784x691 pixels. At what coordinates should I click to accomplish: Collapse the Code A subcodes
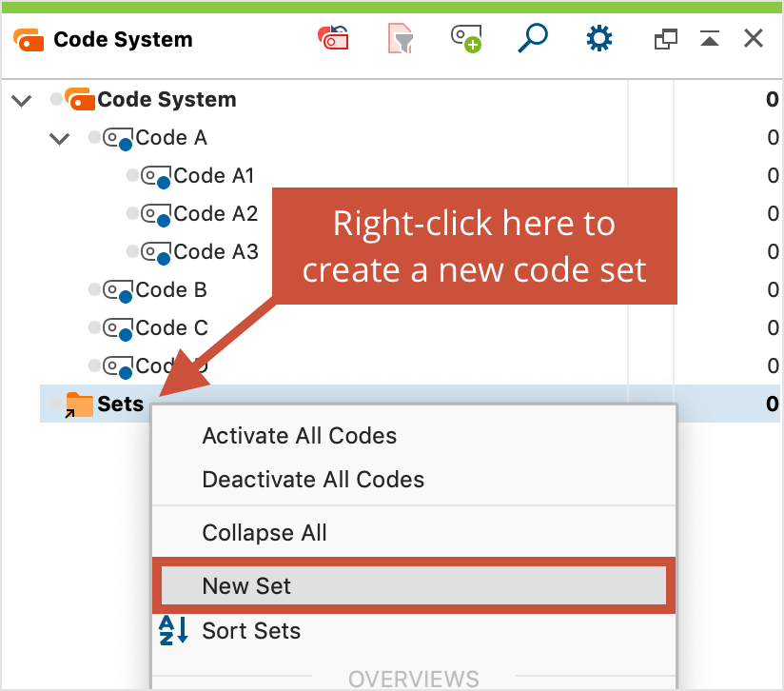(x=60, y=138)
